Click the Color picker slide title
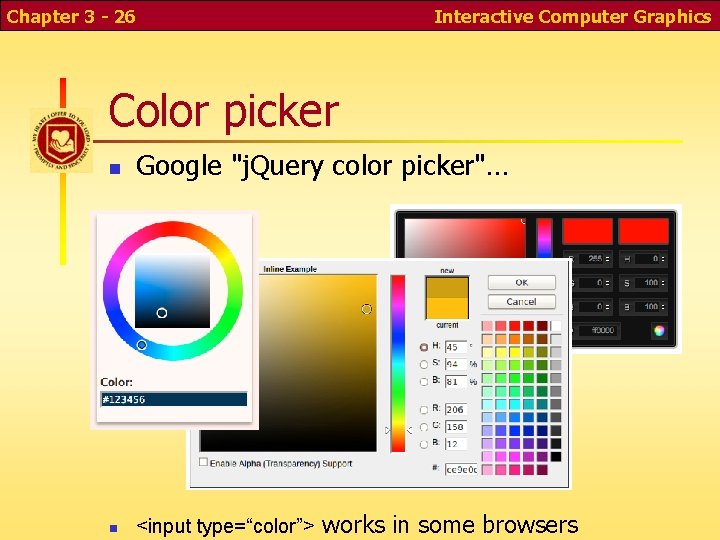 coord(224,111)
